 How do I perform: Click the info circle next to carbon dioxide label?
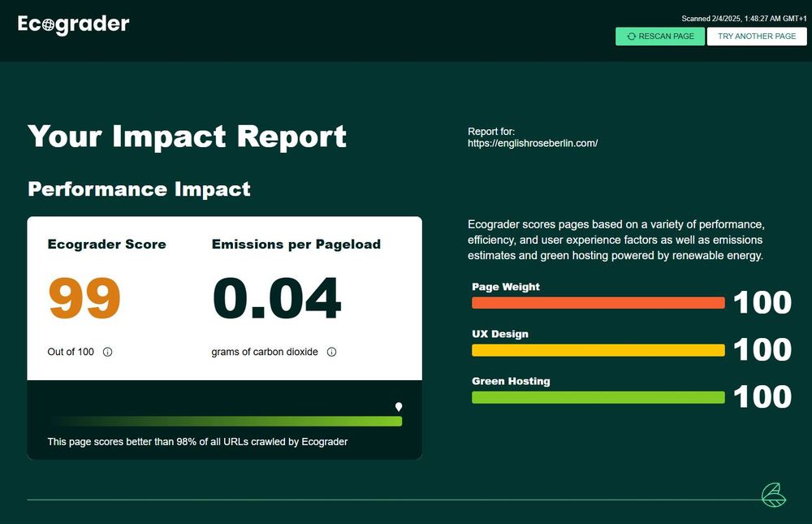(331, 352)
